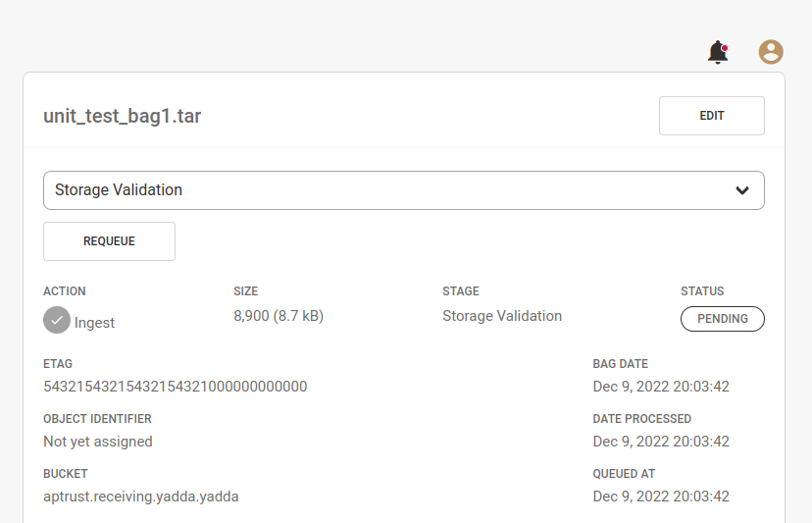Image resolution: width=812 pixels, height=523 pixels.
Task: Click the Bag Date timestamp value
Action: 661,387
